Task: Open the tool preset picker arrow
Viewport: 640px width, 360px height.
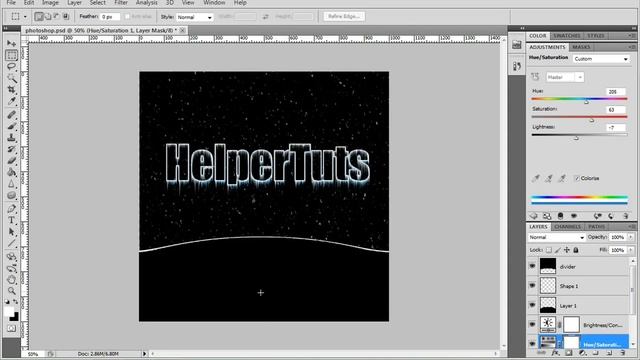Action: point(25,17)
